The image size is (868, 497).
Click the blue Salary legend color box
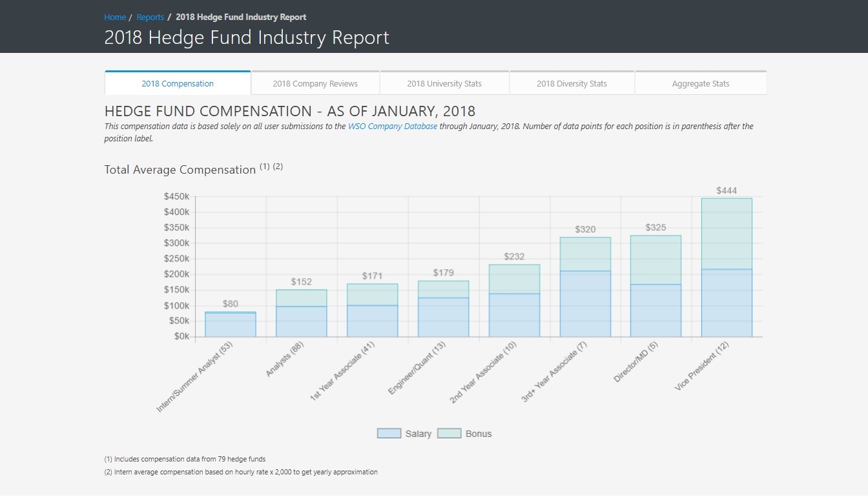click(389, 434)
